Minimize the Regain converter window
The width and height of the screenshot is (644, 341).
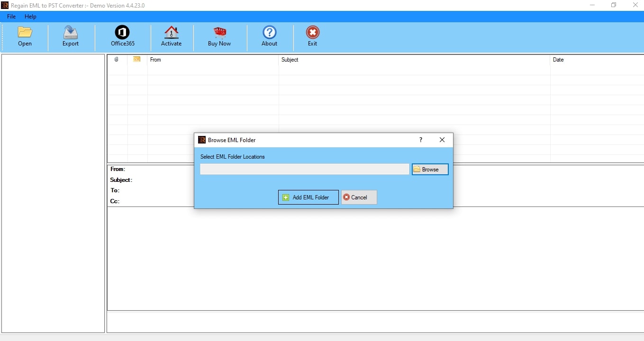pos(592,5)
